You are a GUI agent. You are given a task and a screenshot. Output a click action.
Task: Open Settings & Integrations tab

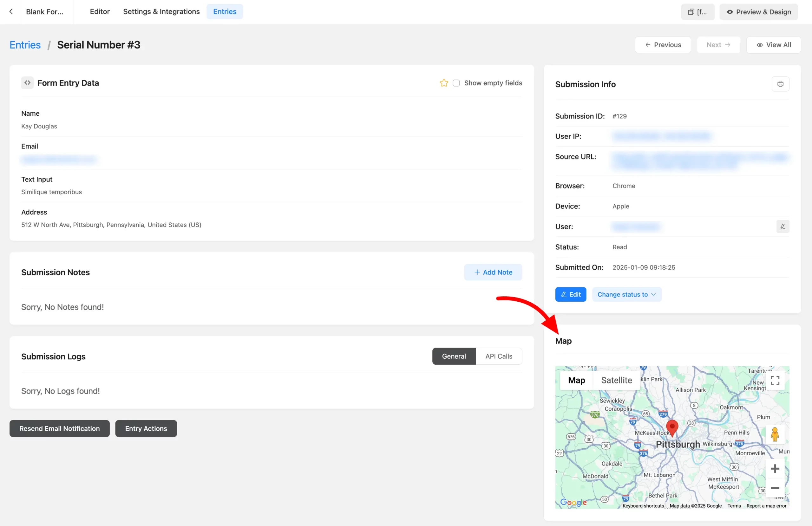pyautogui.click(x=161, y=12)
